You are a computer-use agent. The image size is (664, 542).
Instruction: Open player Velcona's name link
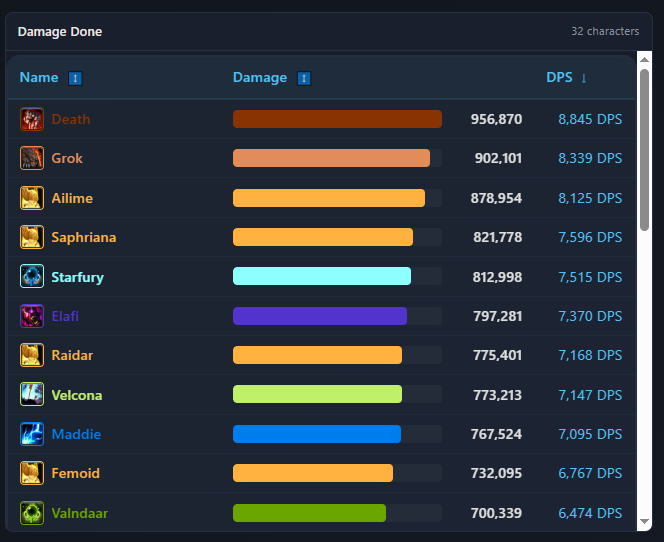[77, 395]
